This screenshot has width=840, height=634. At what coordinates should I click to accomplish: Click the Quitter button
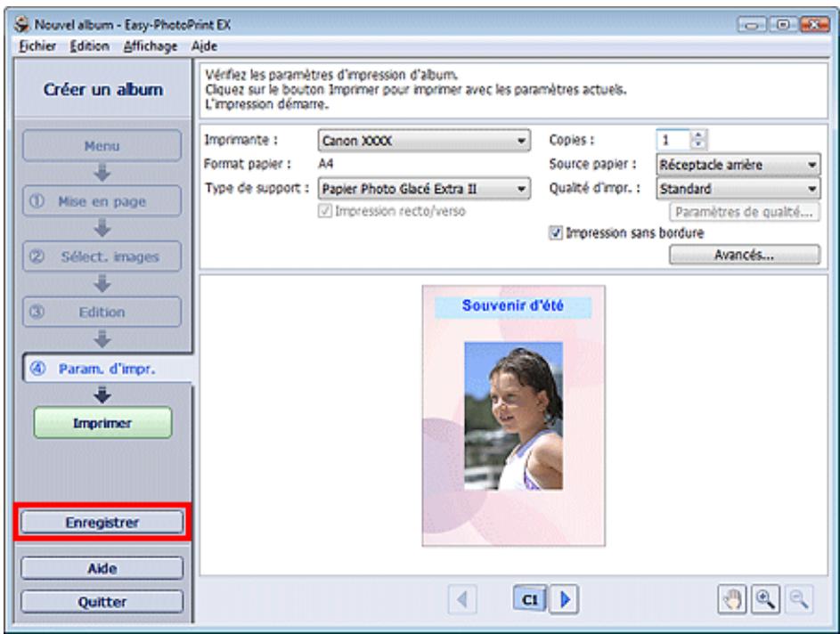point(102,602)
